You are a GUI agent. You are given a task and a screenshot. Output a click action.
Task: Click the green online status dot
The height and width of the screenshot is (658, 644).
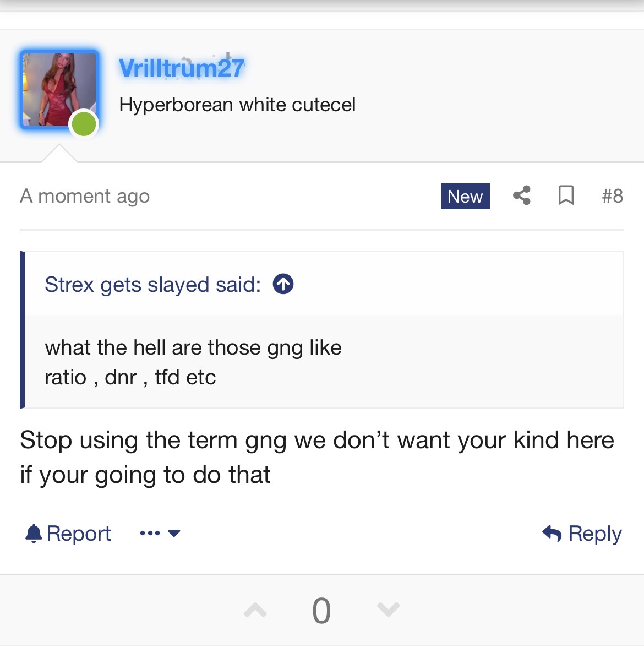tap(84, 124)
